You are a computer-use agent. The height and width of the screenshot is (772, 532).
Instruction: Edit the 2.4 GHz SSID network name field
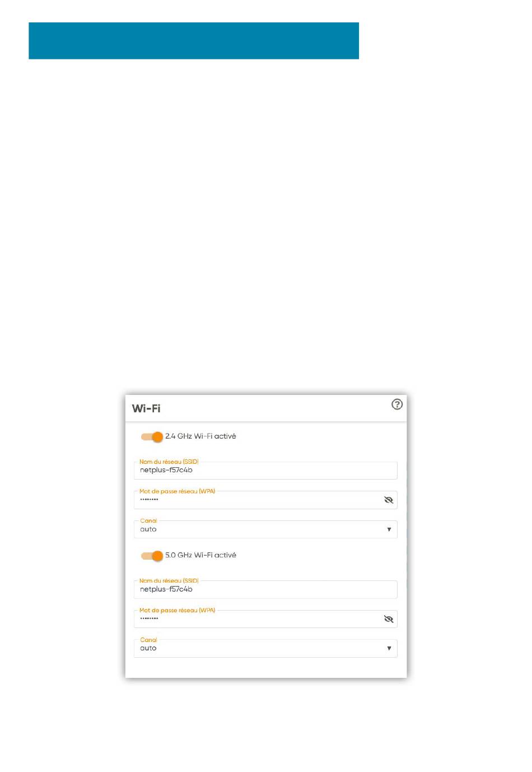(265, 470)
